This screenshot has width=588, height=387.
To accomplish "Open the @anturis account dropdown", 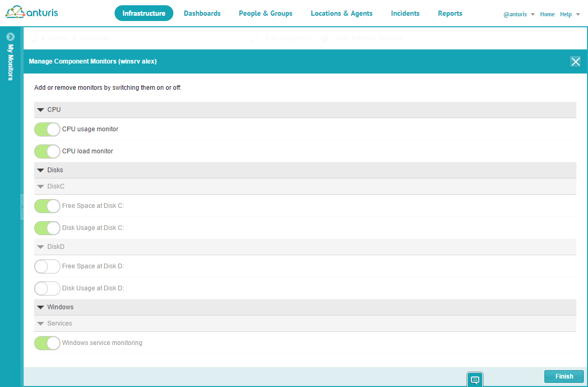I will (519, 14).
